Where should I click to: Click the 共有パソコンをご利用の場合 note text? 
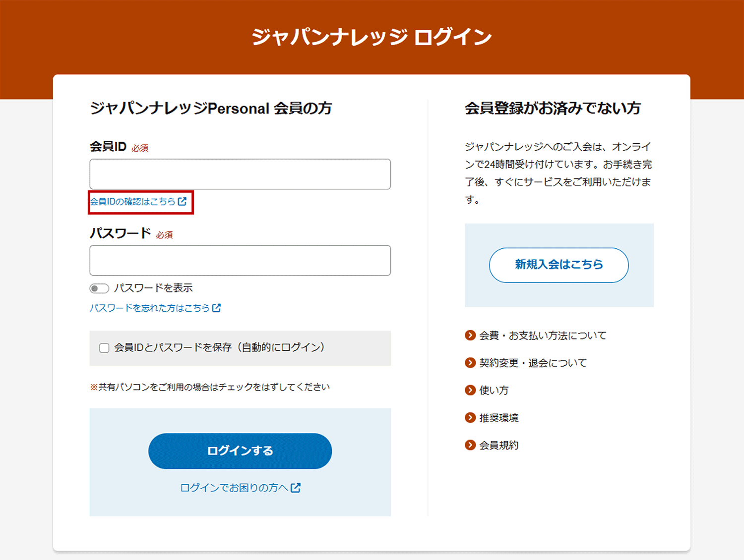(x=210, y=387)
